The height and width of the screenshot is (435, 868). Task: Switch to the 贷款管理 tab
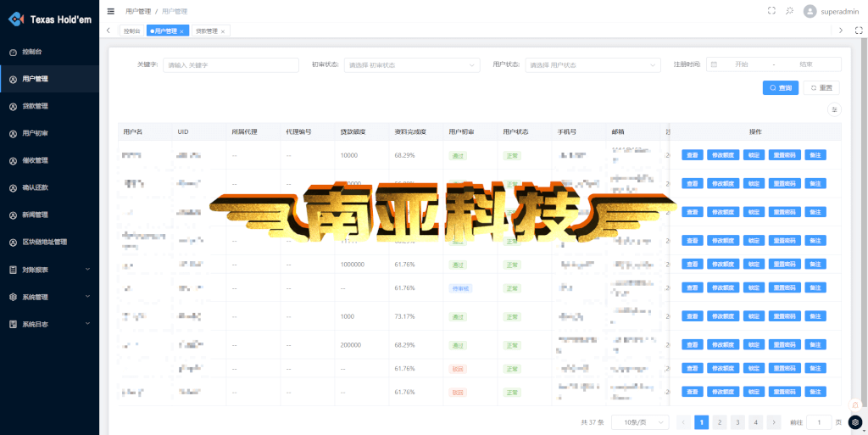coord(210,31)
